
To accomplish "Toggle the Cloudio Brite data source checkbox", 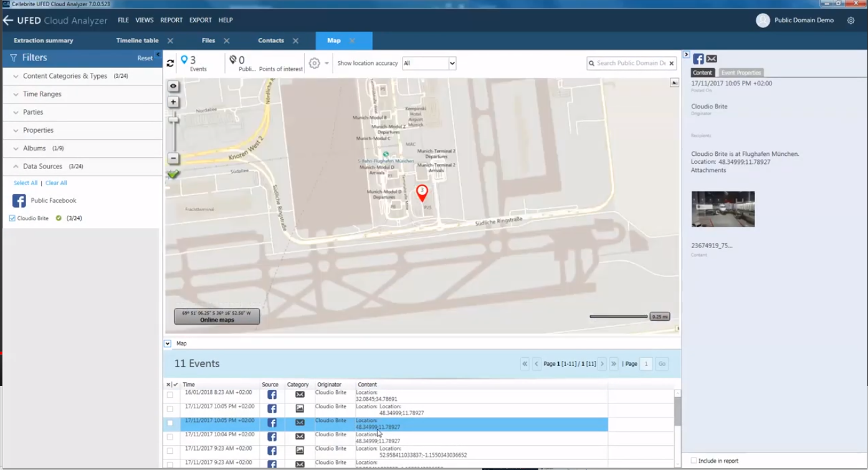I will [x=12, y=218].
